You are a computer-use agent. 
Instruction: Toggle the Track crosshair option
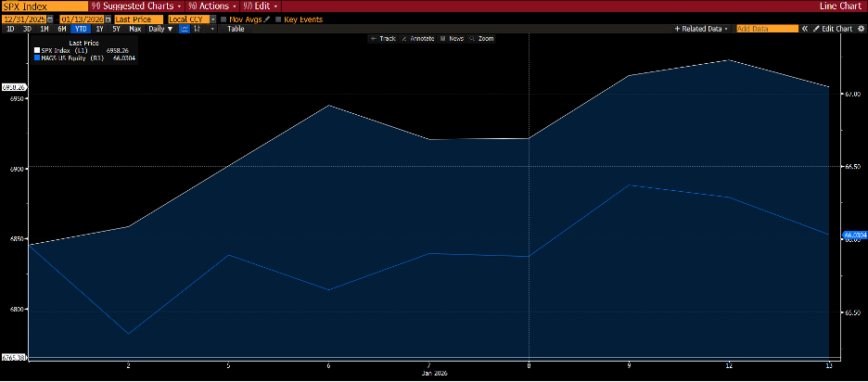click(x=386, y=38)
